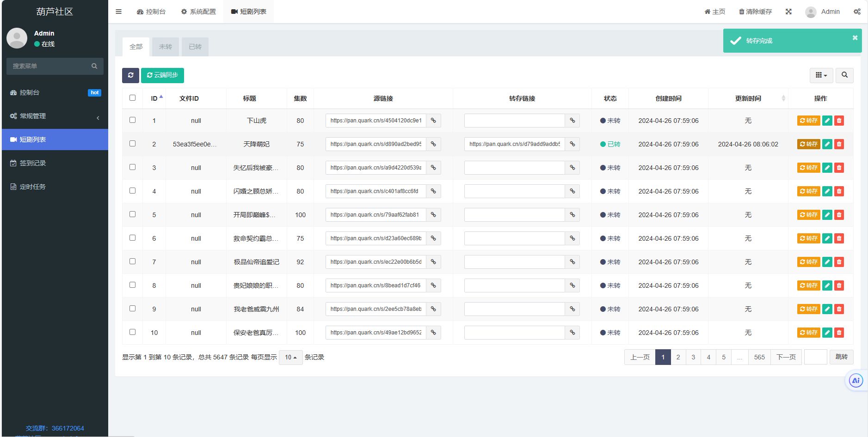Click delete trash icon for row 10
Viewport: 868px width, 437px height.
tap(839, 333)
